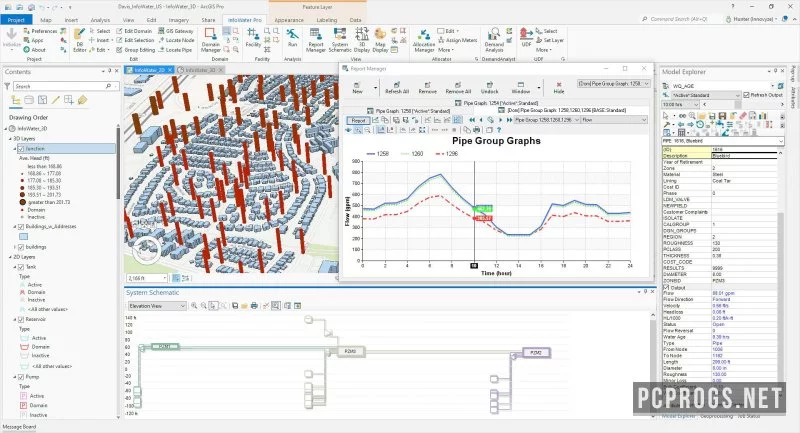Toggle the Refresh Output checkbox

click(x=746, y=95)
